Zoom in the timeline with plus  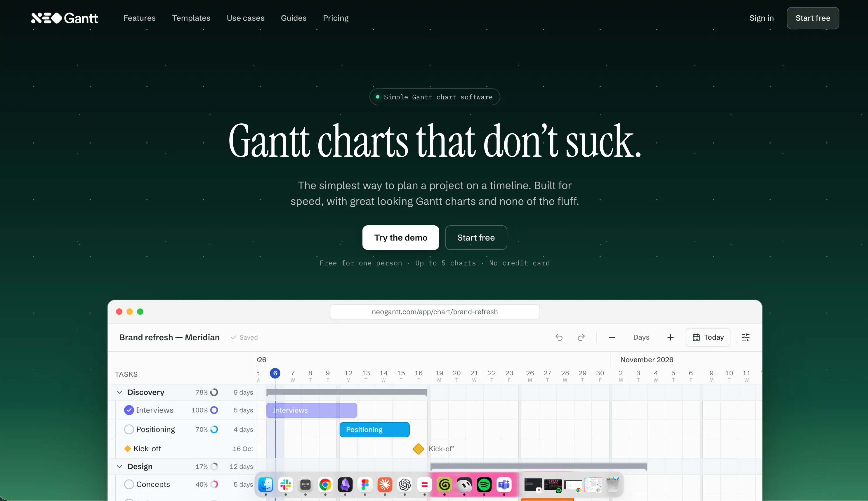670,337
